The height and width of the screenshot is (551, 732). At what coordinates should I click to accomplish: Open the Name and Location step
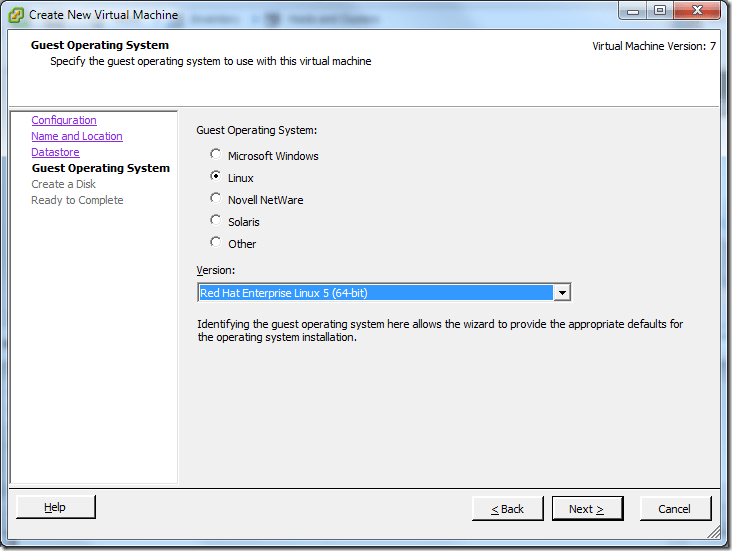[x=77, y=136]
